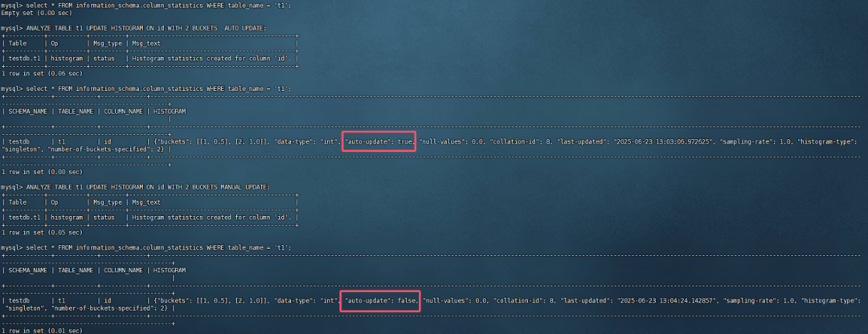Click "collation-id": 8 beside the 13:04:24 timestamp
Viewport: 868px width, 334px height.
524,300
